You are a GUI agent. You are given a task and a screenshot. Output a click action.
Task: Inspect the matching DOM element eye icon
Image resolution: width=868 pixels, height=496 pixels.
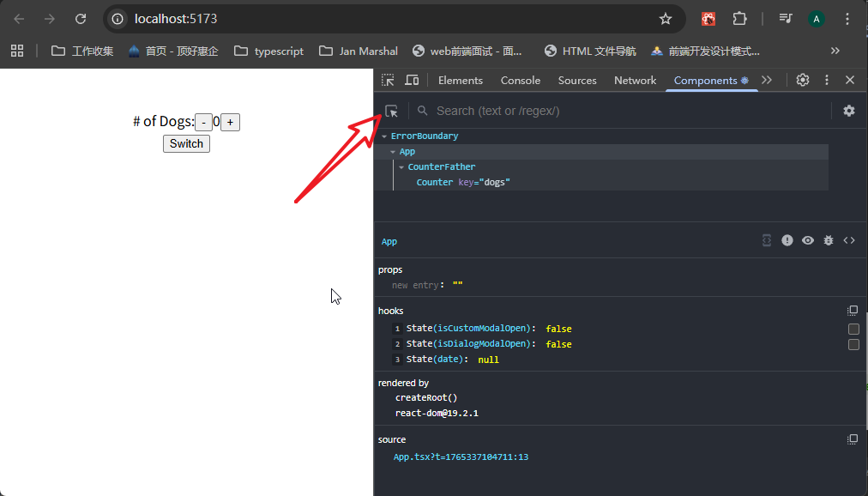[808, 240]
